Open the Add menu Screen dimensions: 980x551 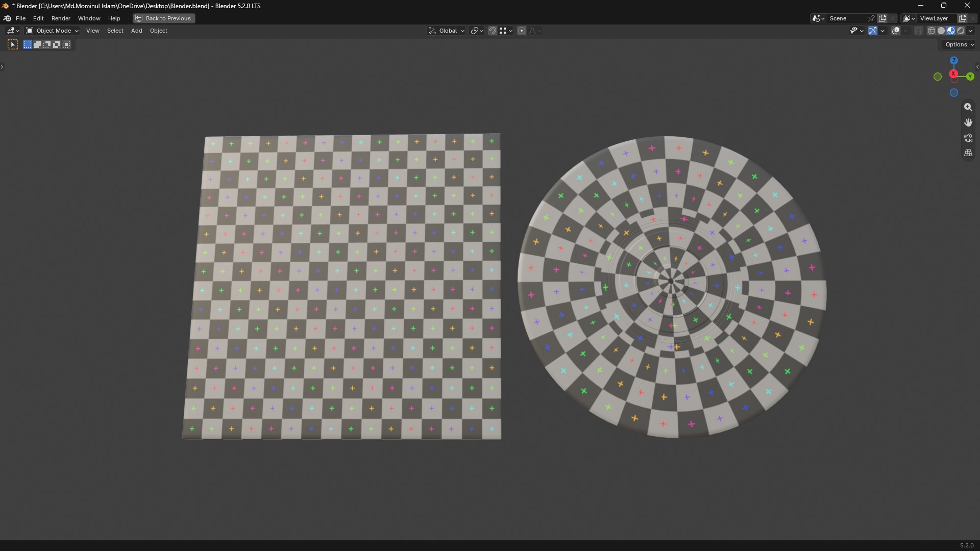point(136,31)
